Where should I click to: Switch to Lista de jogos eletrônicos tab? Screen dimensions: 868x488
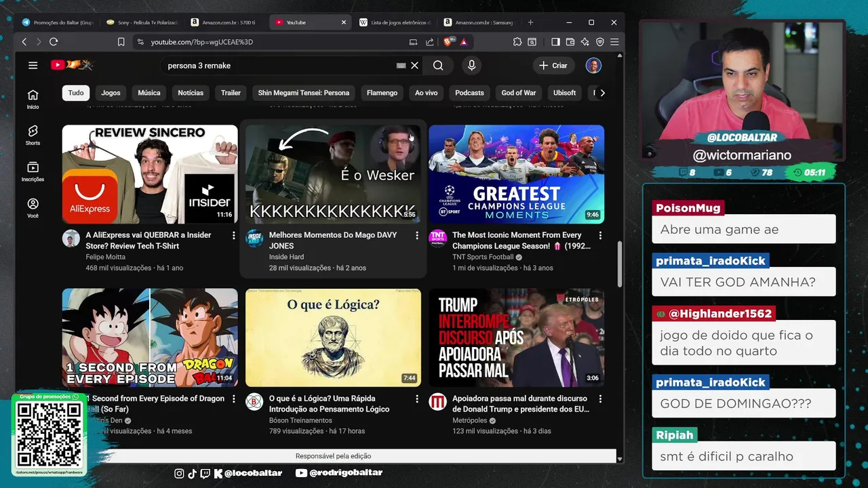click(x=395, y=22)
